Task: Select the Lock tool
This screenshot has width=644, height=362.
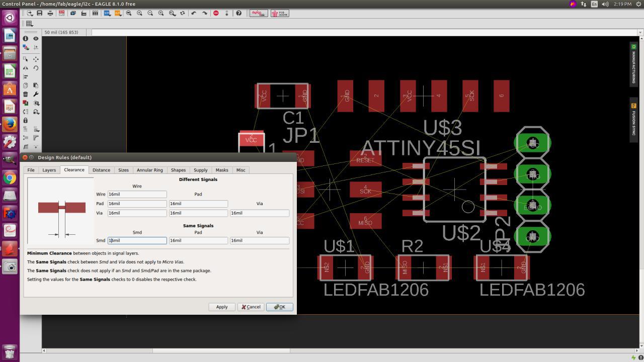Action: tap(26, 120)
